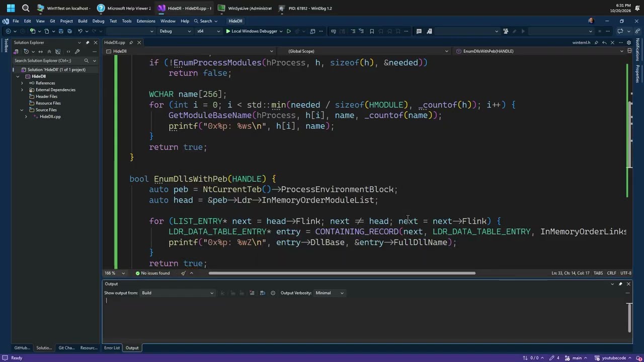
Task: Toggle auto-hide pin on Solution Explorer panel
Action: click(88, 43)
